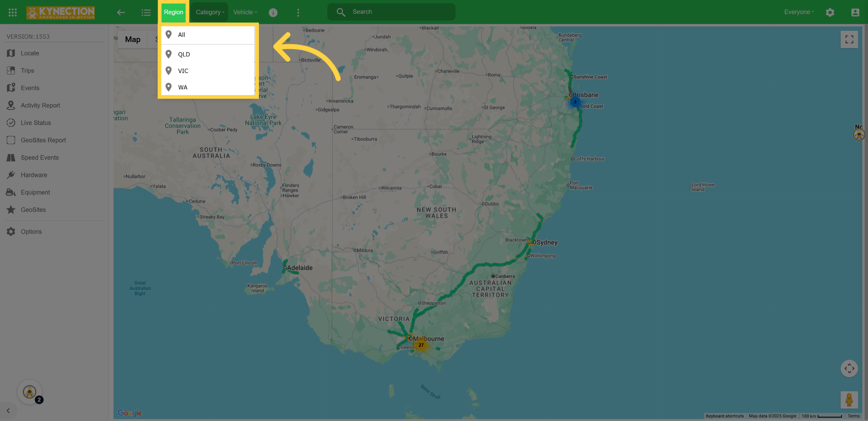Open the three-dot more options menu
Image resolution: width=868 pixels, height=421 pixels.
point(298,12)
